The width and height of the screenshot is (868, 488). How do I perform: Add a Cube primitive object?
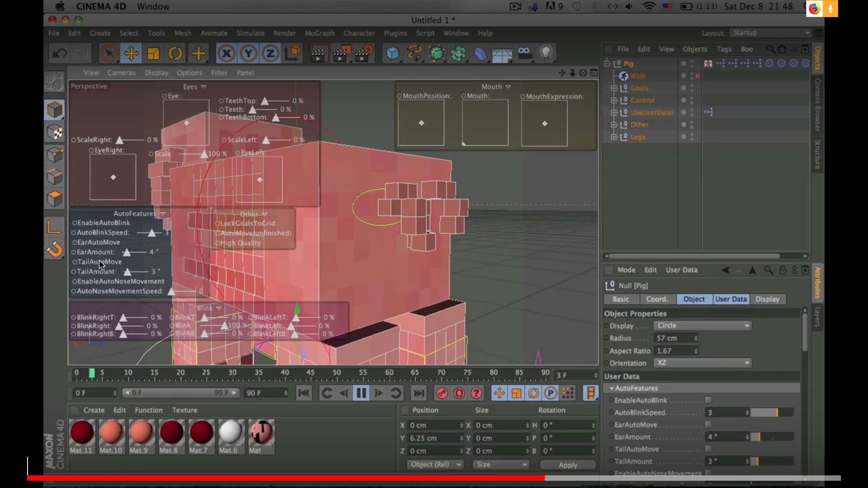point(392,53)
